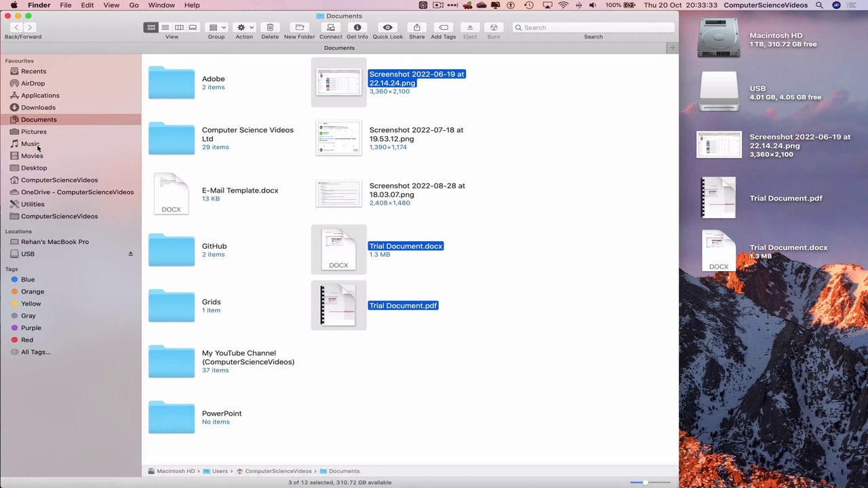868x488 pixels.
Task: Click the Add Tags toolbar icon
Action: [x=443, y=28]
